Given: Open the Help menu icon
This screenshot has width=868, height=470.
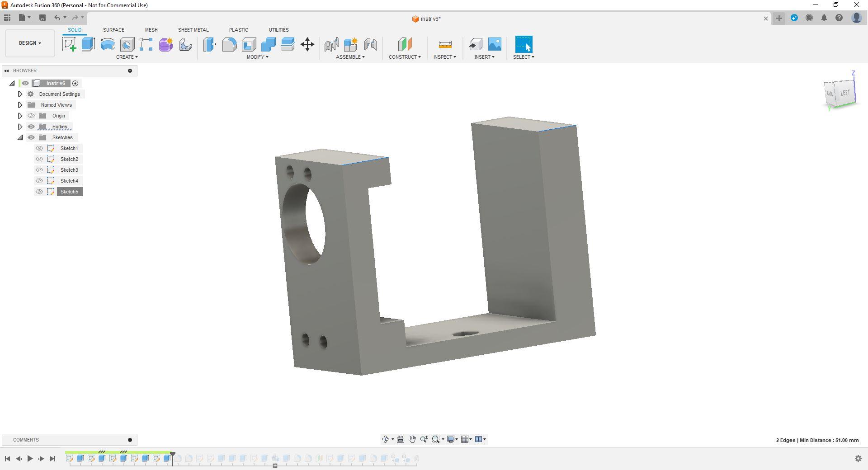Looking at the screenshot, I should click(839, 18).
